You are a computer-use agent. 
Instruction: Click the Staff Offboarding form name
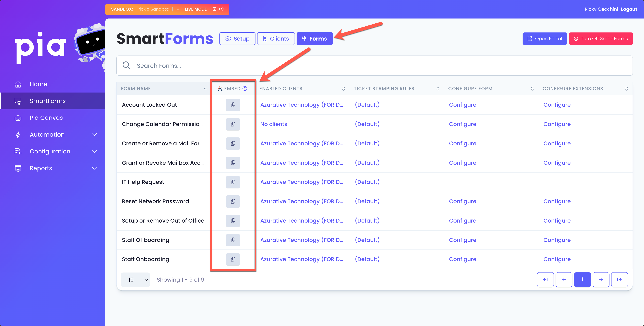(x=146, y=240)
